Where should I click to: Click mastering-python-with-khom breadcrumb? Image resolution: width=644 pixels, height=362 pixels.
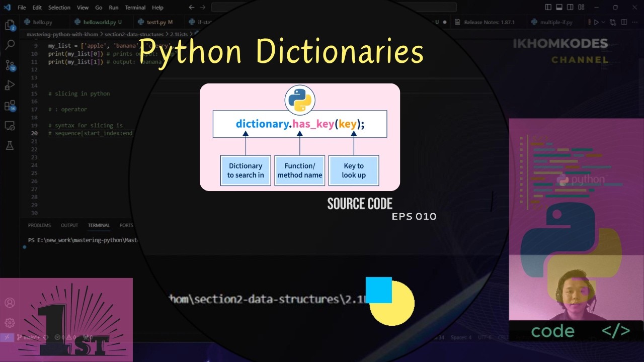pyautogui.click(x=63, y=34)
